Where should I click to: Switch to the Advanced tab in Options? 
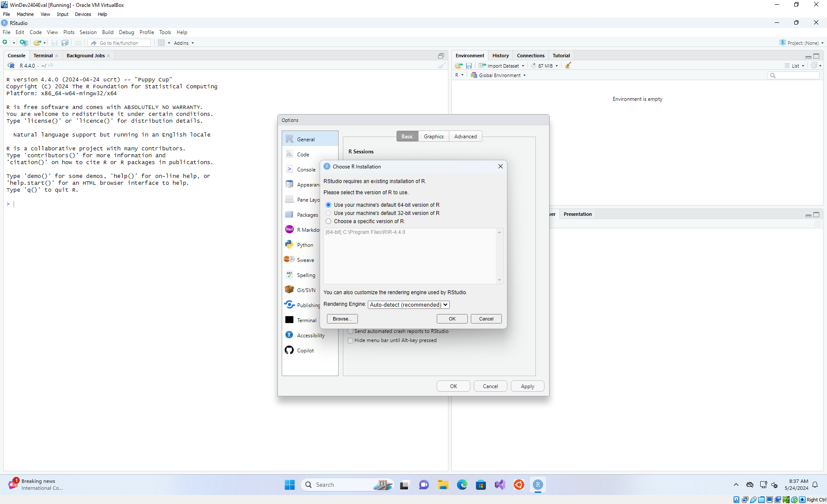click(x=465, y=137)
